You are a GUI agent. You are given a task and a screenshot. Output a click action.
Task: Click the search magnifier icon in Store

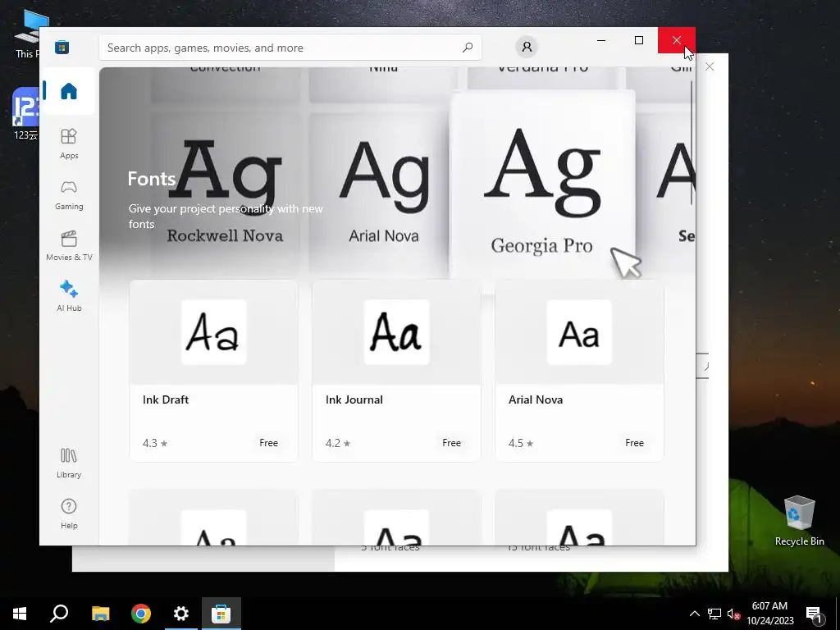coord(467,48)
